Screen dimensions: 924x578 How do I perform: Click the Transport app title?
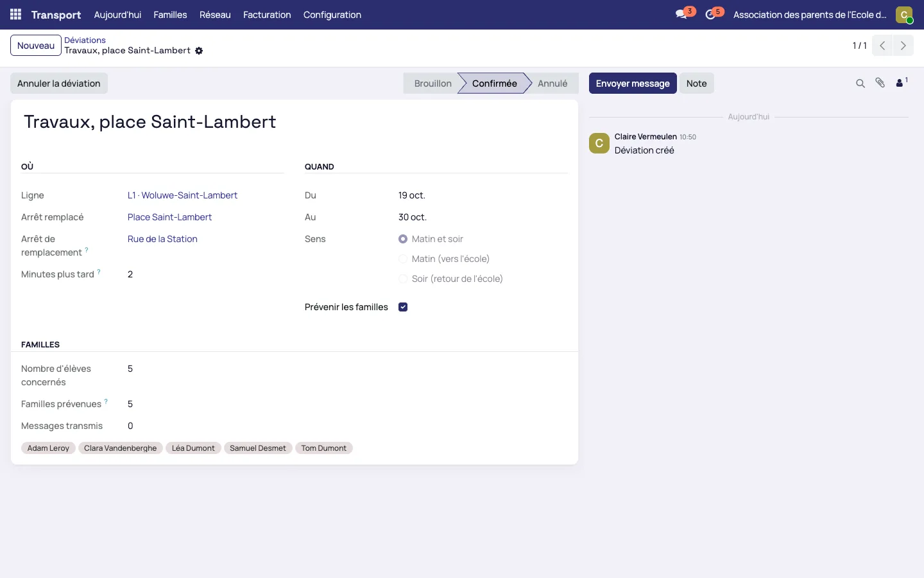pos(56,15)
